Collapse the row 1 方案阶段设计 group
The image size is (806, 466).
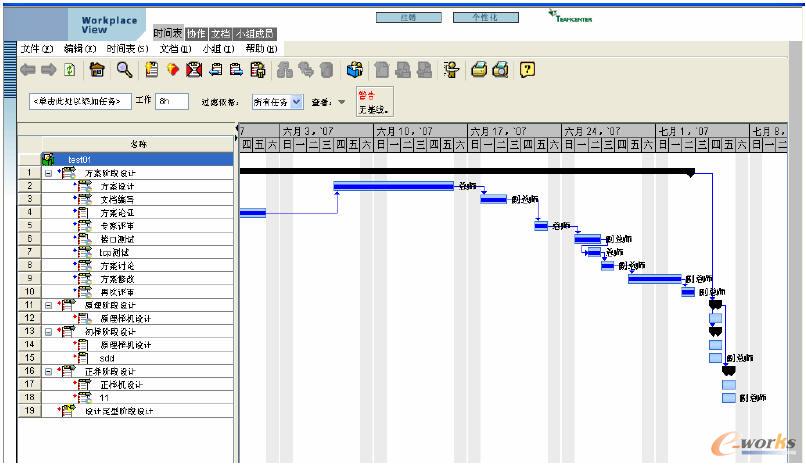(x=48, y=173)
